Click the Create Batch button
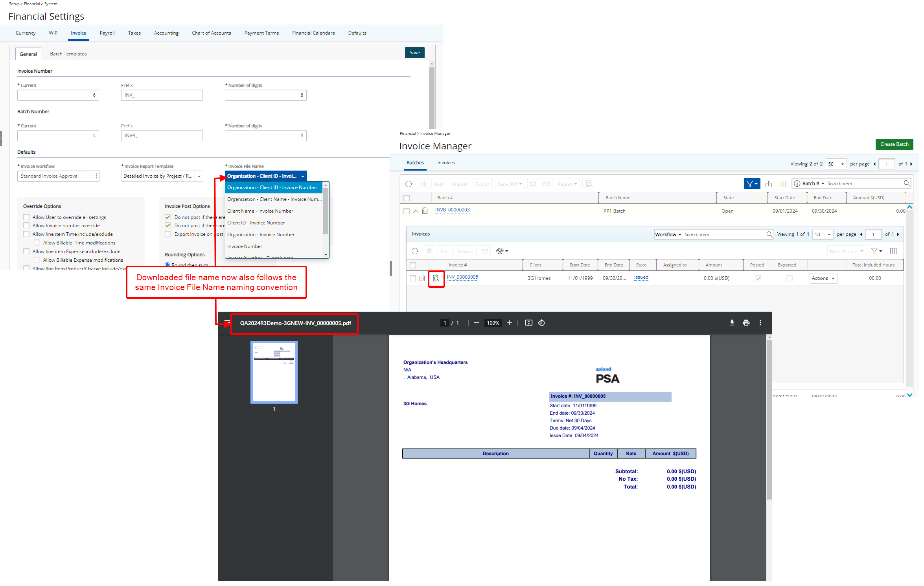The height and width of the screenshot is (586, 924). (x=894, y=144)
